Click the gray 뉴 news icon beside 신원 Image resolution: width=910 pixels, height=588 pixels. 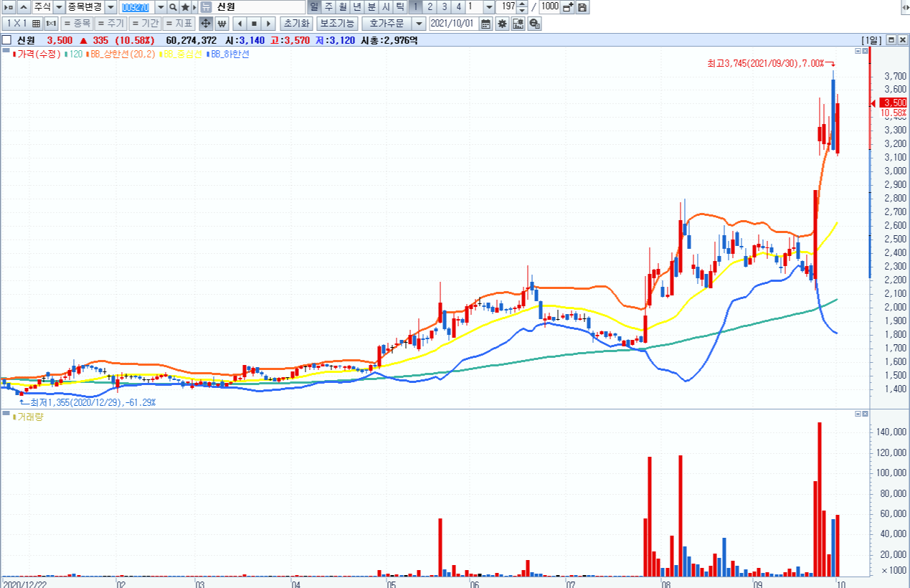206,6
